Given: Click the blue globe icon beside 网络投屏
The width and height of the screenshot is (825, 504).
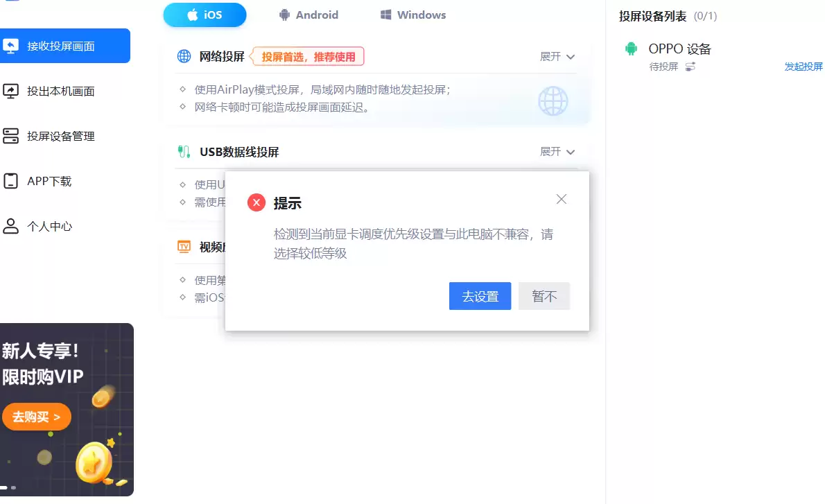Looking at the screenshot, I should [183, 55].
